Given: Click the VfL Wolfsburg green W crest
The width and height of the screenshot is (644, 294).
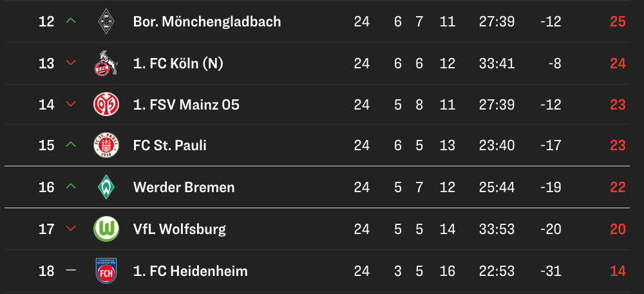Looking at the screenshot, I should coord(106,229).
